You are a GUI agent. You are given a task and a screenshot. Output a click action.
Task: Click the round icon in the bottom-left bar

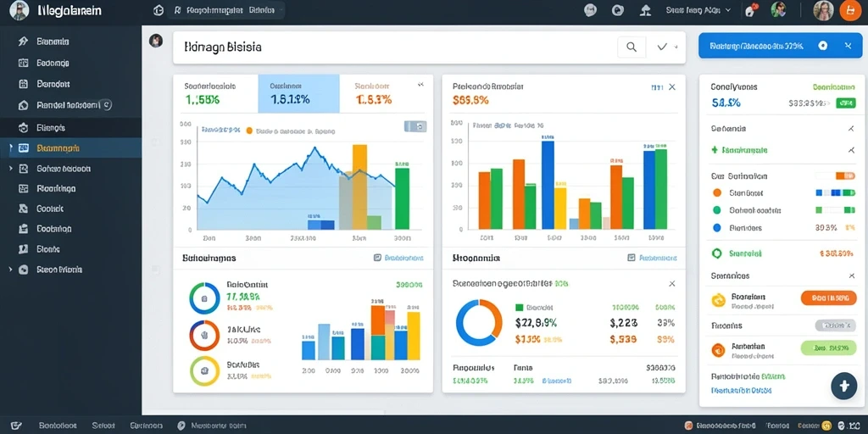click(x=181, y=426)
